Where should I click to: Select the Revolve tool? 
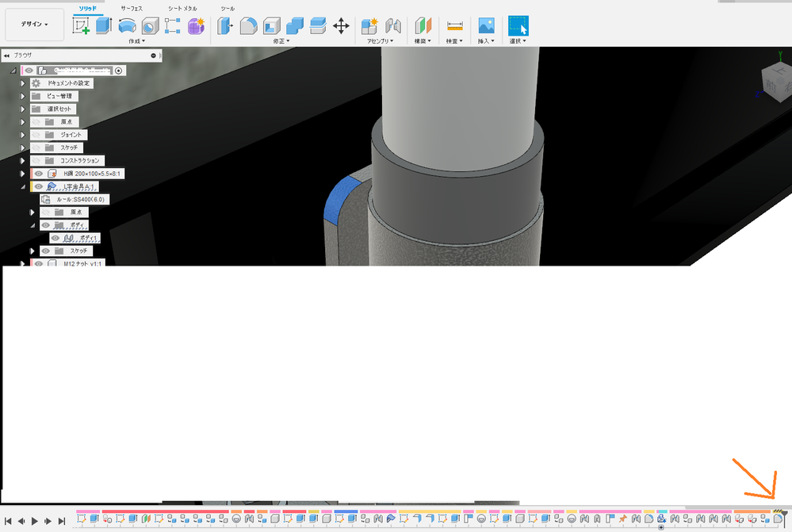pyautogui.click(x=127, y=25)
